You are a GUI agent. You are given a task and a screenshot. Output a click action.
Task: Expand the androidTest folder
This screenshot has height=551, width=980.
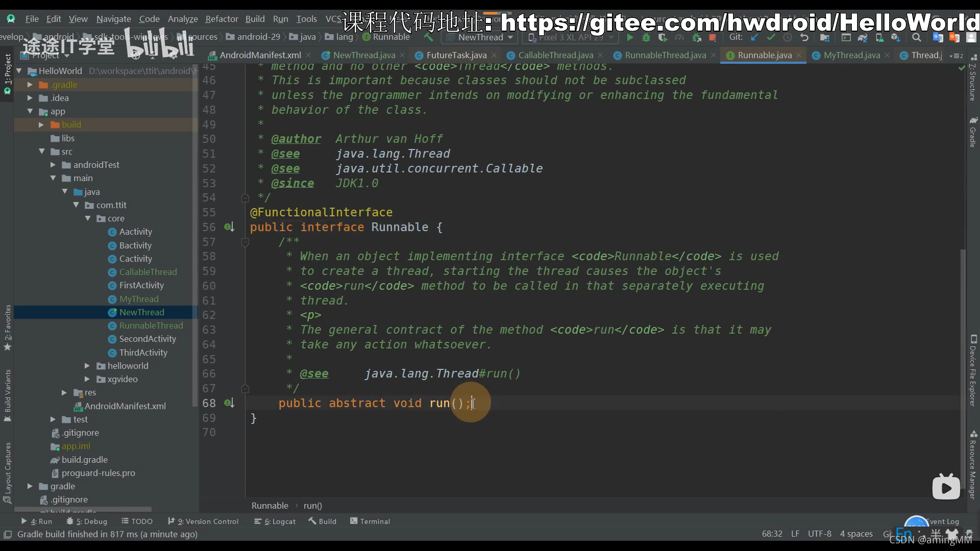click(x=53, y=165)
